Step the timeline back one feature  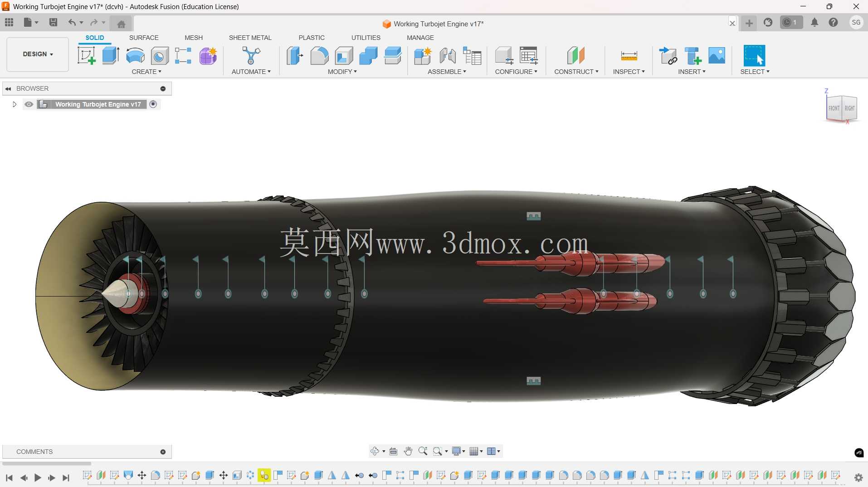point(24,477)
